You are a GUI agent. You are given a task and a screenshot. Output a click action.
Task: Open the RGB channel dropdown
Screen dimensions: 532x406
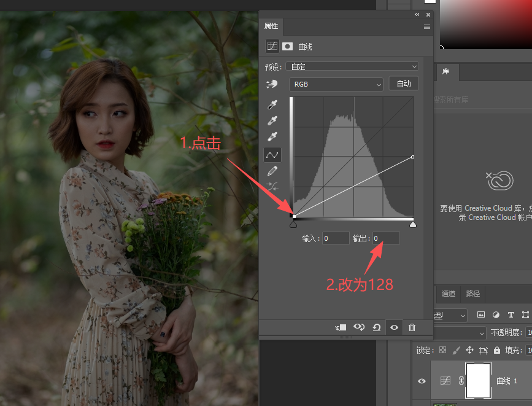coord(336,84)
